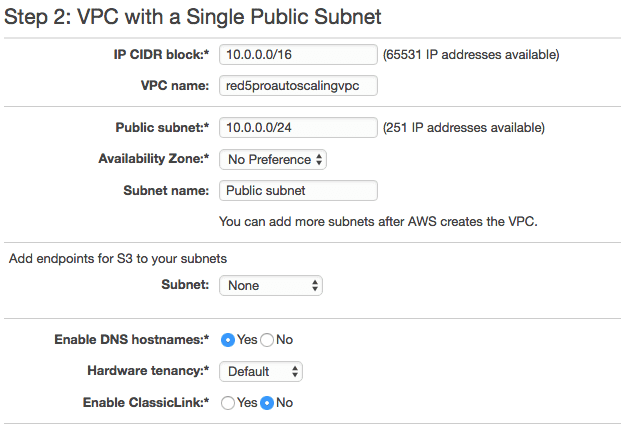
Task: Edit the VPC name text field
Action: tap(298, 86)
